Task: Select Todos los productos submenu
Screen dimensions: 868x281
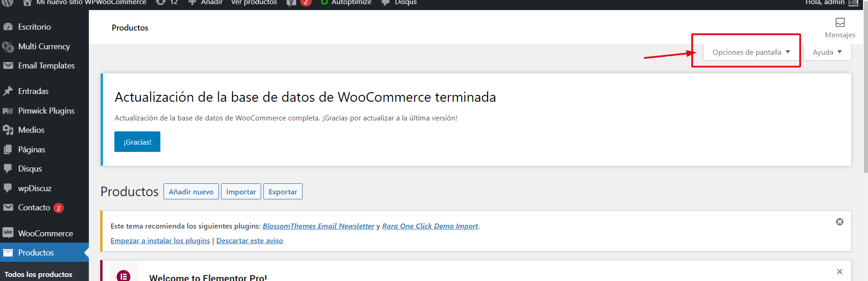Action: coord(38,274)
